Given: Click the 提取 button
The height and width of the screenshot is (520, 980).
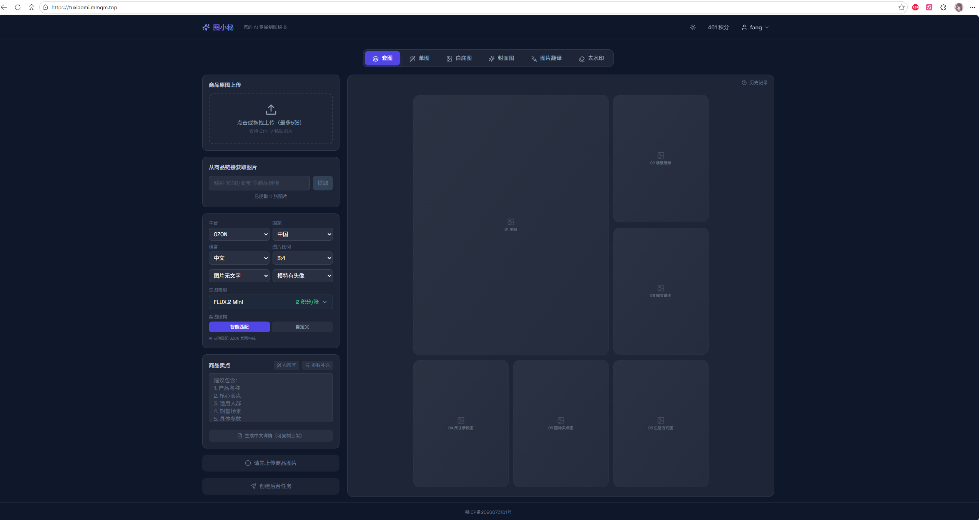Looking at the screenshot, I should (x=323, y=183).
